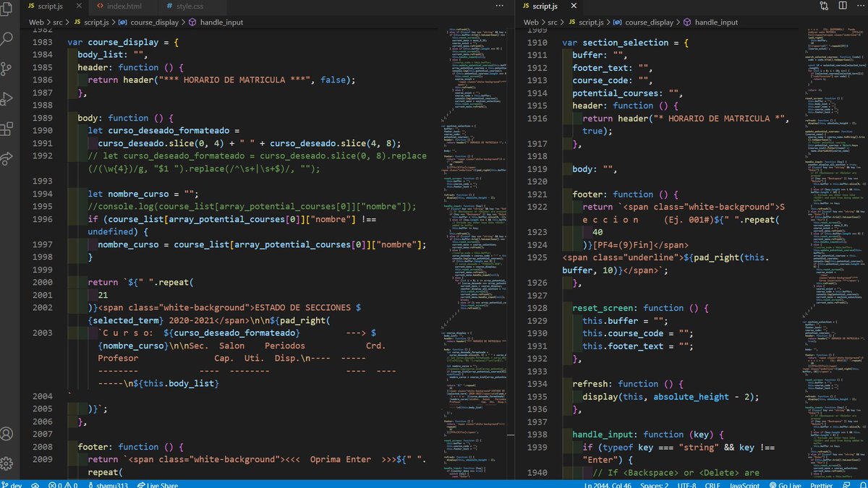868x488 pixels.
Task: Open the Explorer view in activity bar
Action: [x=7, y=10]
